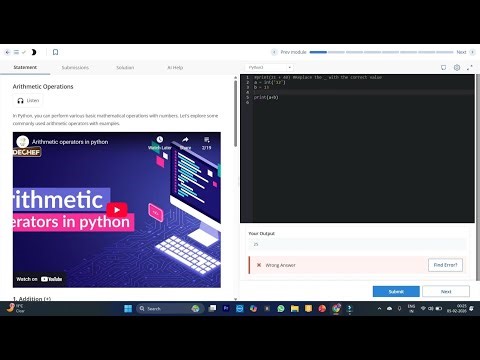Toggle dark mode with the moon icon
480x360 pixels.
[x=34, y=52]
